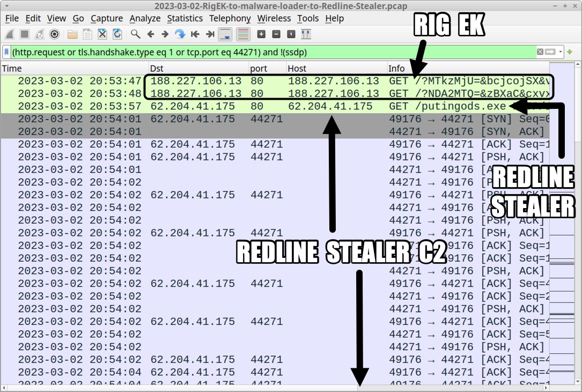Image resolution: width=582 pixels, height=392 pixels.
Task: Sort by the Host column header
Action: click(337, 68)
